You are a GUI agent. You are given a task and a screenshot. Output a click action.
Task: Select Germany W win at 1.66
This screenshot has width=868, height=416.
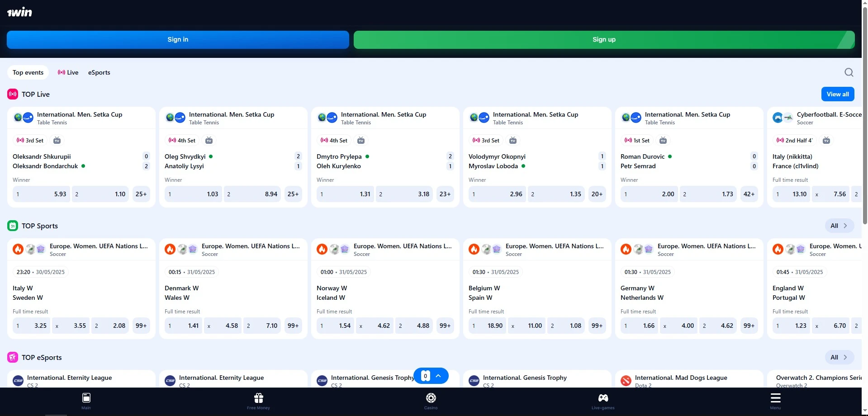[640, 326]
